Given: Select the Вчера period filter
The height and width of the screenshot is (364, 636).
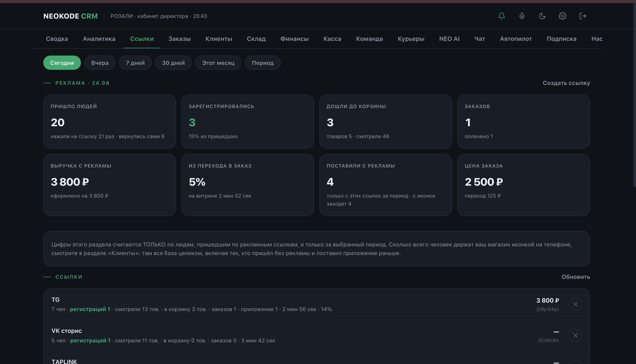Looking at the screenshot, I should (100, 63).
